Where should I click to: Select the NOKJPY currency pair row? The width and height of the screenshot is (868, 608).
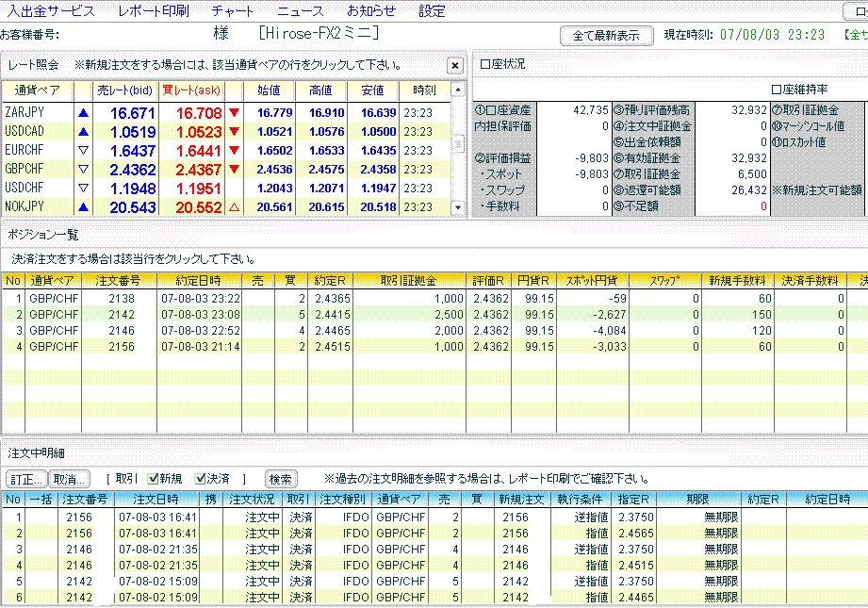(227, 207)
